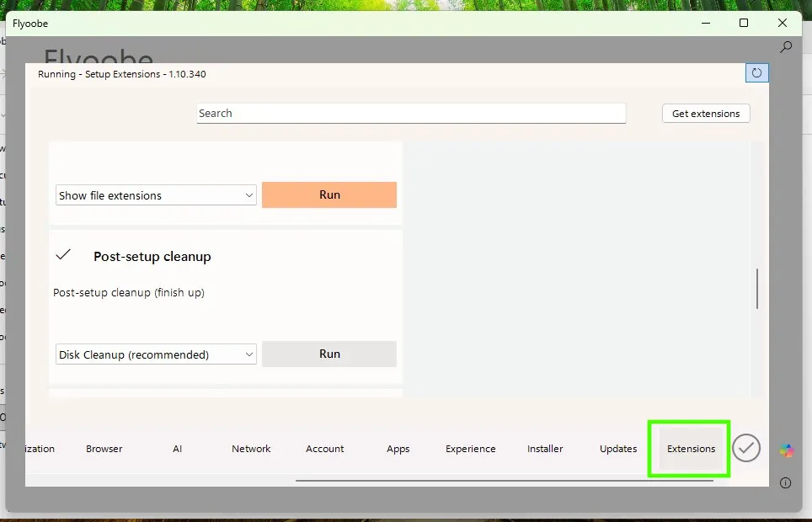The width and height of the screenshot is (812, 522).
Task: Run the Show file extensions action
Action: coord(329,194)
